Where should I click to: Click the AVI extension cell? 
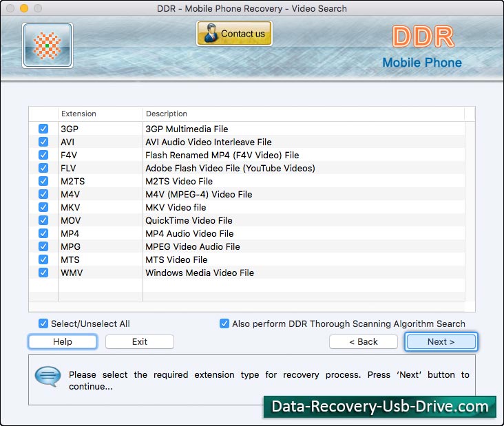click(101, 142)
